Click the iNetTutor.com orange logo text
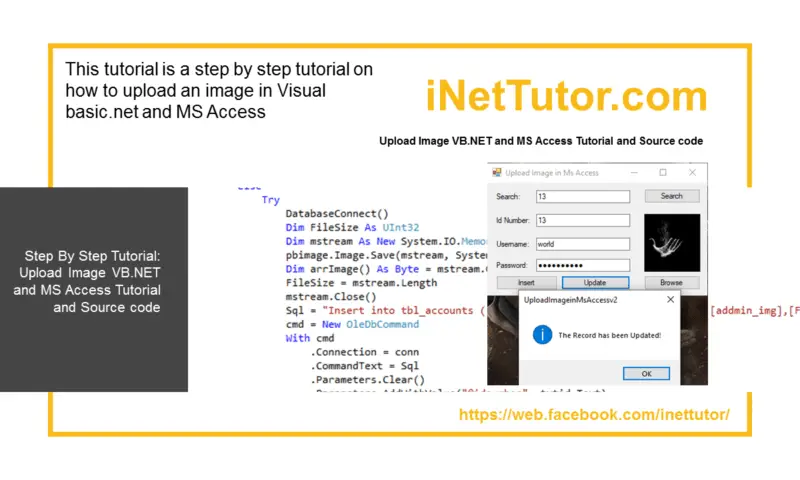 [566, 97]
